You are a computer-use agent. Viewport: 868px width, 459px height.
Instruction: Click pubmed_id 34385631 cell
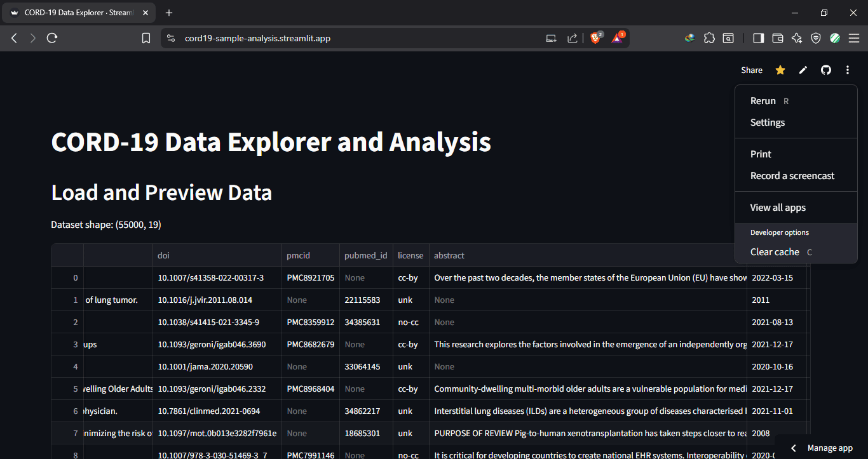click(x=366, y=323)
